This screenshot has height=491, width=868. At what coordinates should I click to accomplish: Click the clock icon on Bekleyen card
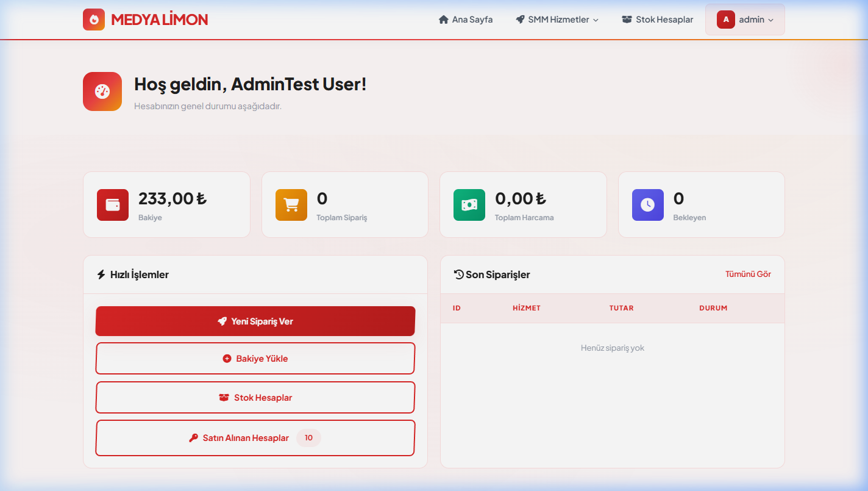(x=647, y=204)
